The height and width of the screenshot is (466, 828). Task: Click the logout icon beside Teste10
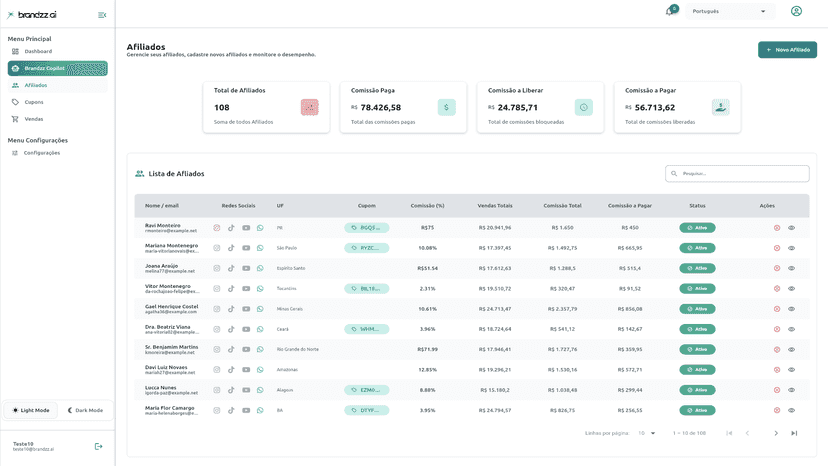point(98,446)
